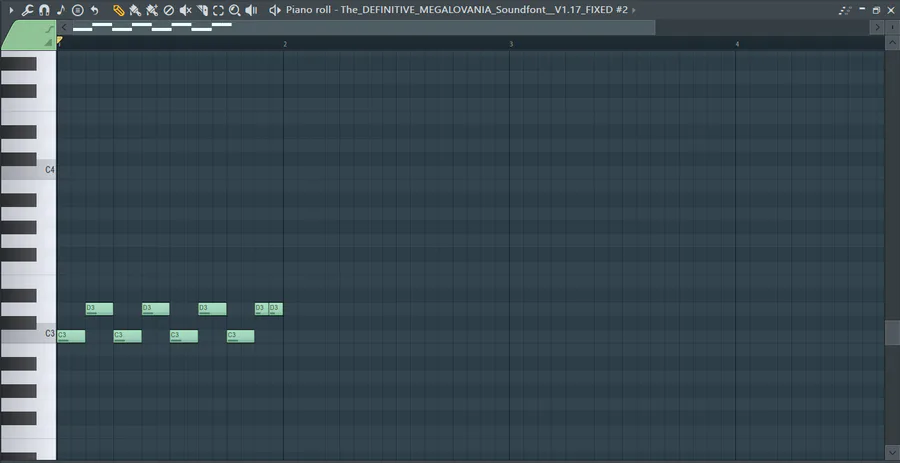The height and width of the screenshot is (463, 900).
Task: Select the first D3 note in bar 1
Action: tap(99, 309)
